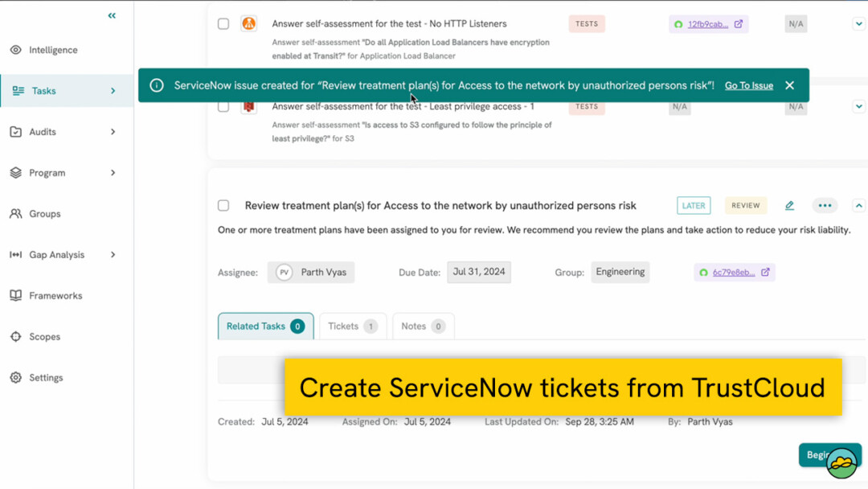Click the Audits sidebar icon
The image size is (868, 489).
click(18, 131)
